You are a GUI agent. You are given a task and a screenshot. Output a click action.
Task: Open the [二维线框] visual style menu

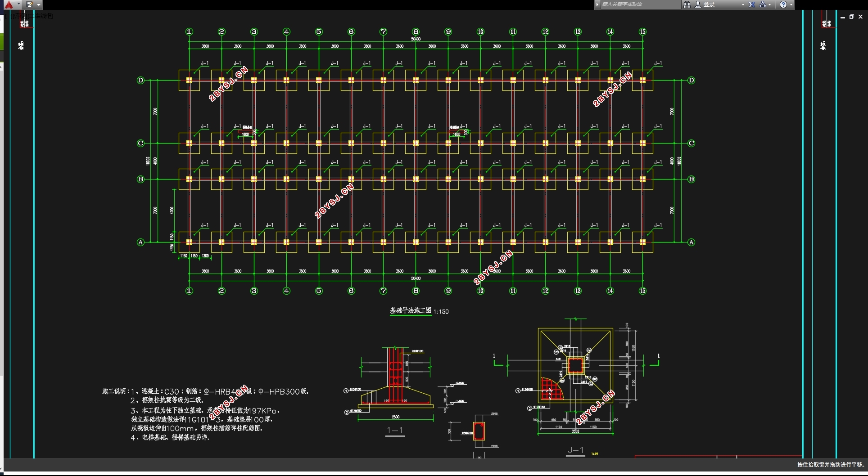[x=41, y=16]
